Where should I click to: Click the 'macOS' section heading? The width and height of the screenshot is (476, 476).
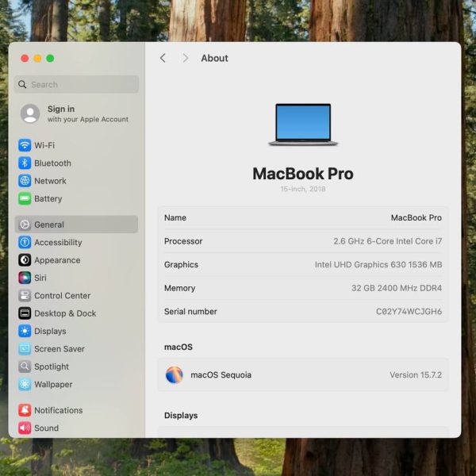point(178,347)
